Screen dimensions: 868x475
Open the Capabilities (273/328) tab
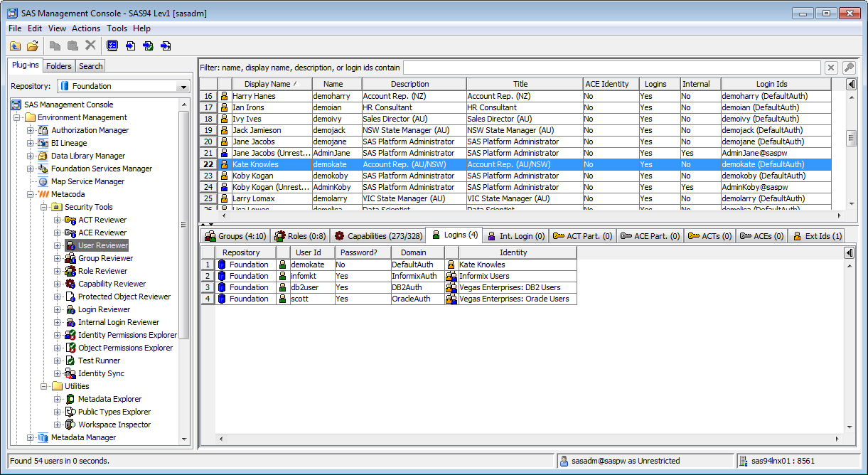tap(379, 235)
